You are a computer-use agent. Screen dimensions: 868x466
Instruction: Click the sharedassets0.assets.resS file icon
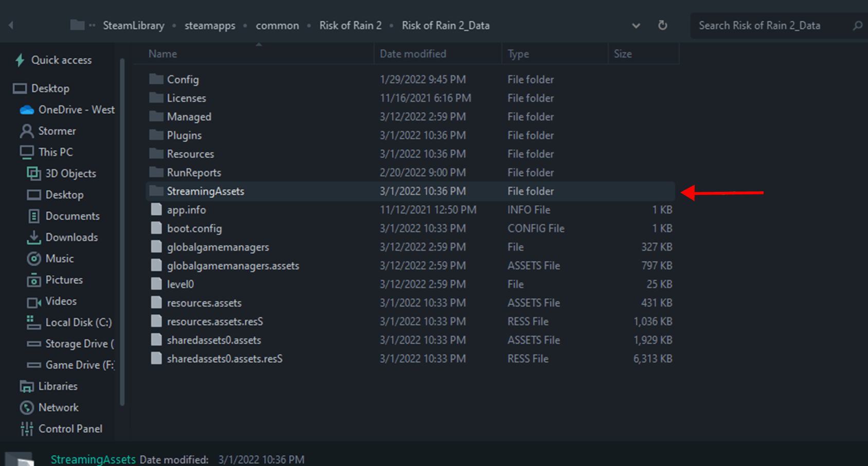click(x=156, y=359)
